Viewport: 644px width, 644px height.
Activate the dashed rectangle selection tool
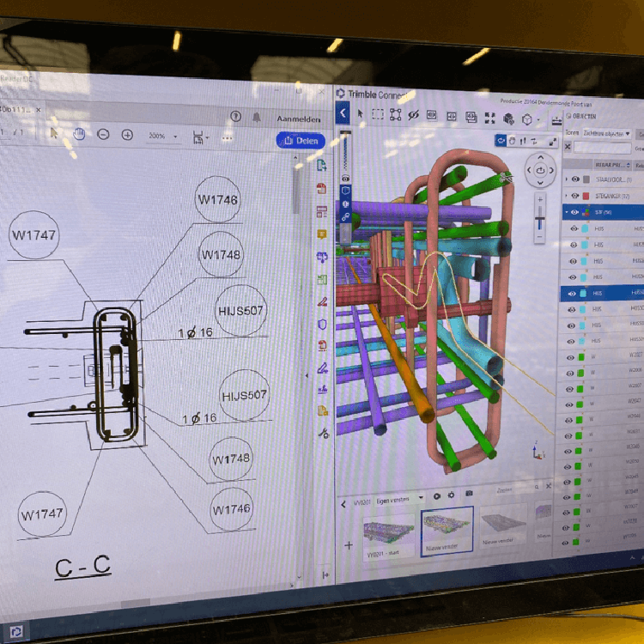point(378,113)
